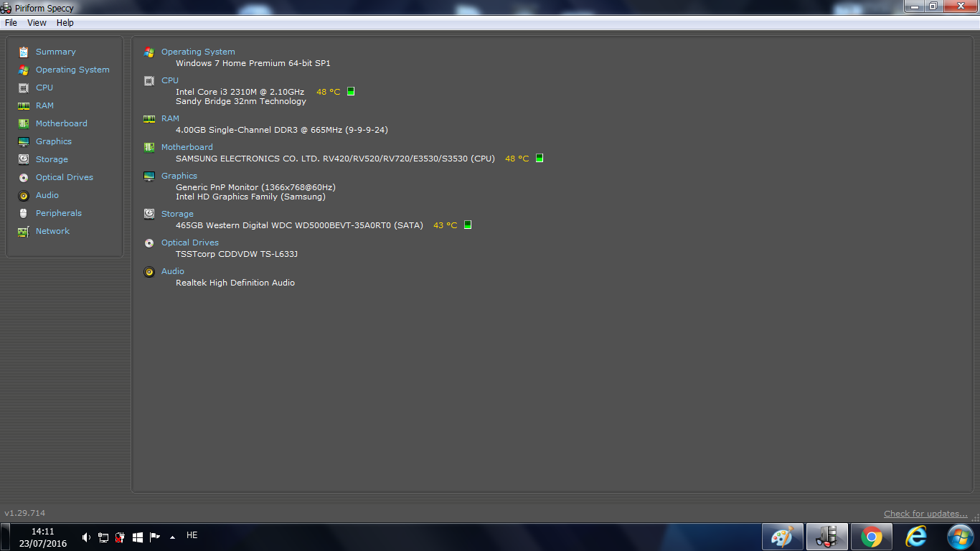Open Motherboard icon in sidebar
The image size is (980, 551).
24,123
